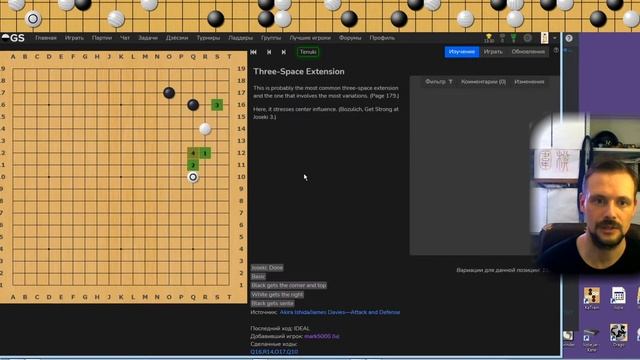Open the Чат menu item
This screenshot has height=360, width=640.
(x=124, y=38)
